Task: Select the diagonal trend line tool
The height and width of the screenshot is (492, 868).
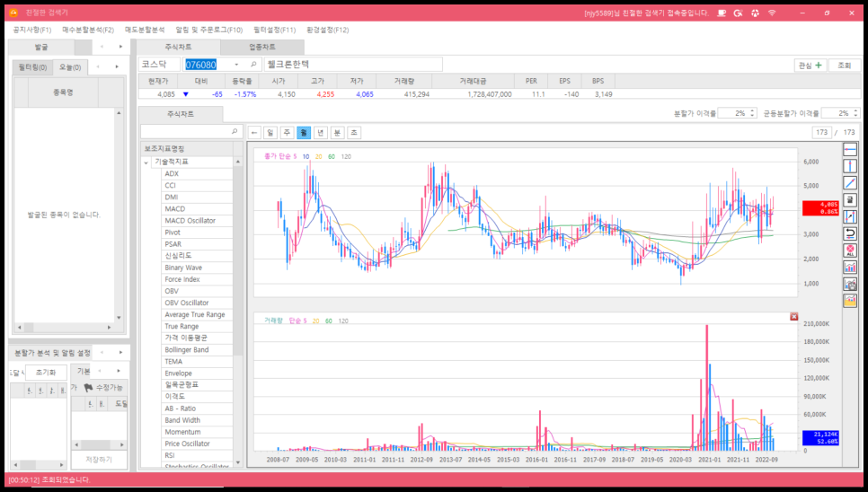Action: pos(850,183)
